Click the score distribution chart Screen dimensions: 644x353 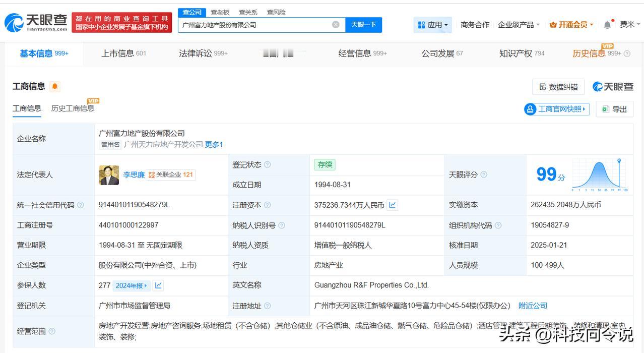600,175
